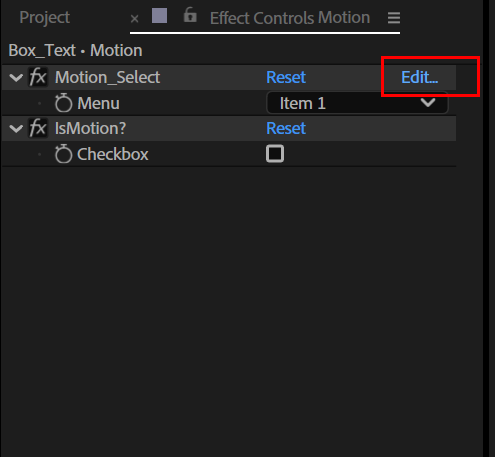Image resolution: width=495 pixels, height=457 pixels.
Task: Click the Checkbox property stopwatch icon
Action: pos(63,154)
